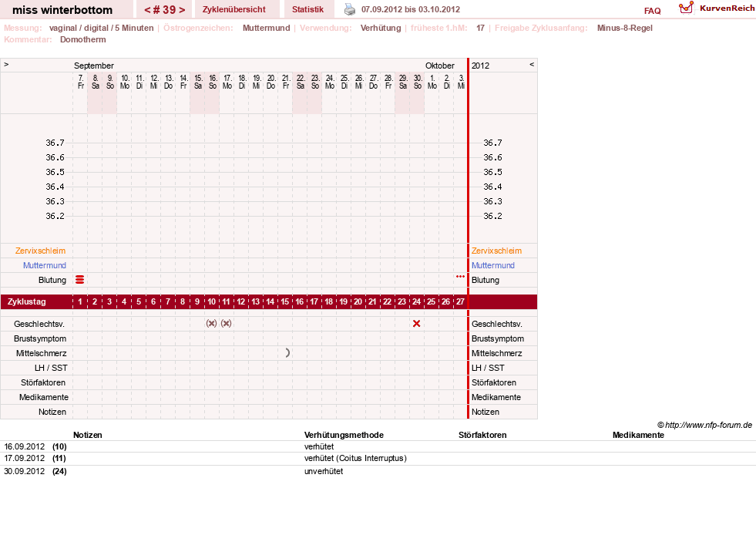Click the KurvenReich crown logo icon

686,8
